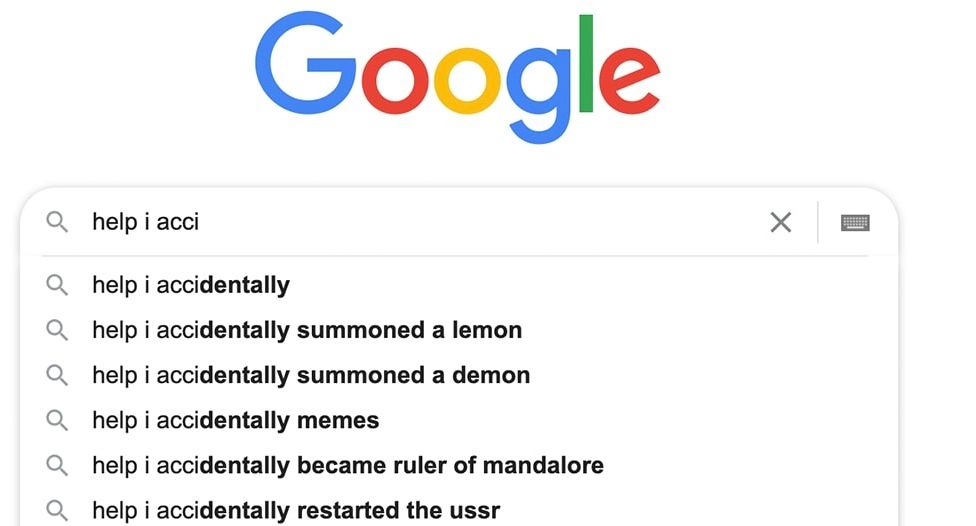Image resolution: width=976 pixels, height=526 pixels.
Task: Click magnifier beside 'accidentally memes' suggestion
Action: tap(57, 420)
